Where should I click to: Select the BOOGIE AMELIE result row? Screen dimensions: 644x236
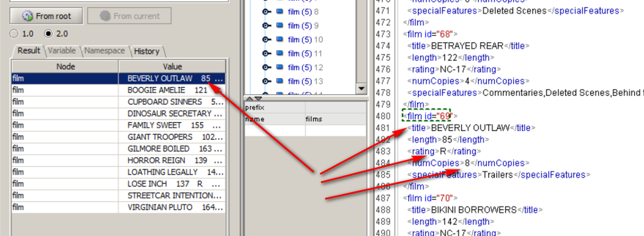(x=118, y=90)
